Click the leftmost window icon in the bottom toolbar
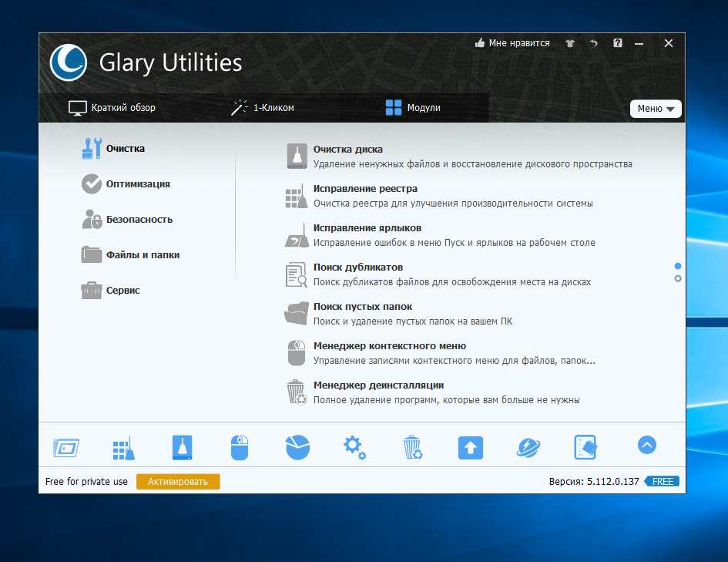The height and width of the screenshot is (562, 728). [x=66, y=446]
